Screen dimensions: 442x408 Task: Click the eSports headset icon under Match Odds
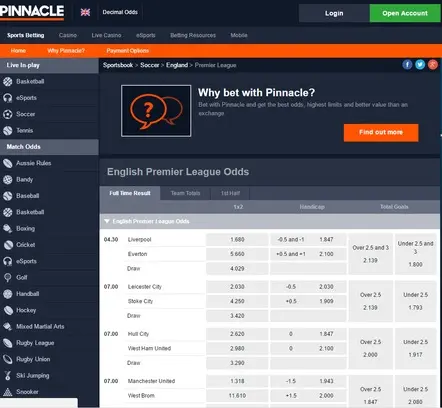(x=8, y=261)
